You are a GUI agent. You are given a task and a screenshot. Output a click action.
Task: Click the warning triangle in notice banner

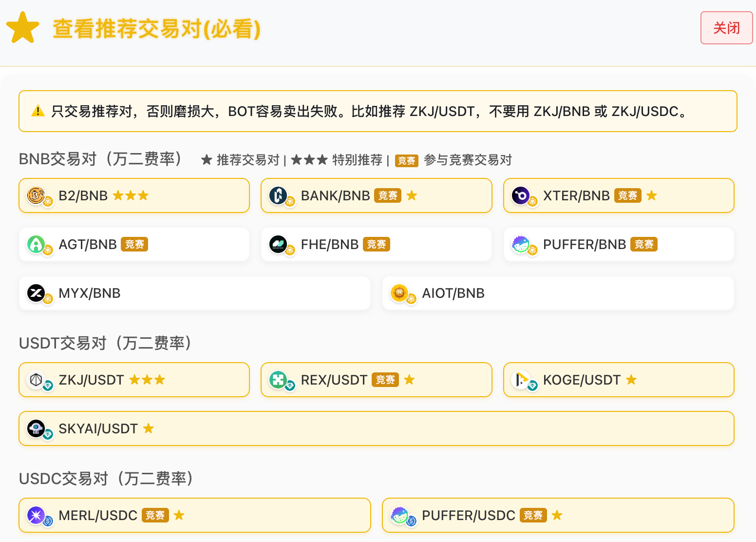click(38, 112)
